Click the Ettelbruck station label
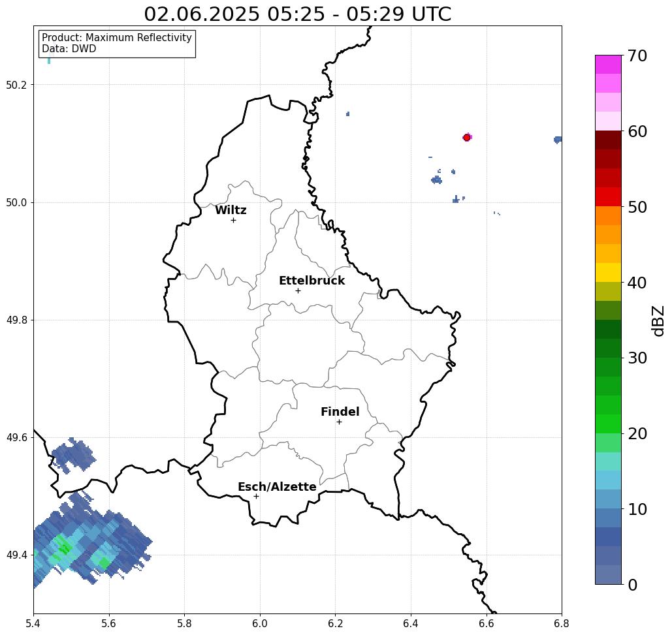The height and width of the screenshot is (635, 672). [312, 281]
